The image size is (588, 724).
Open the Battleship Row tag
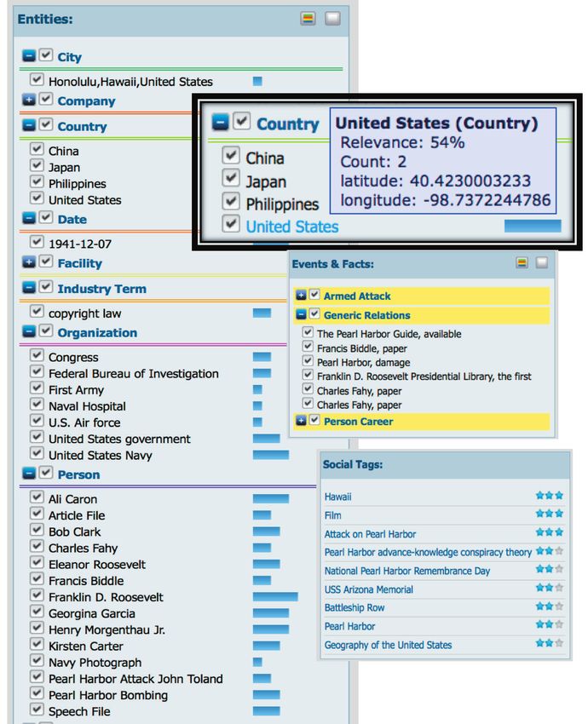(x=355, y=607)
